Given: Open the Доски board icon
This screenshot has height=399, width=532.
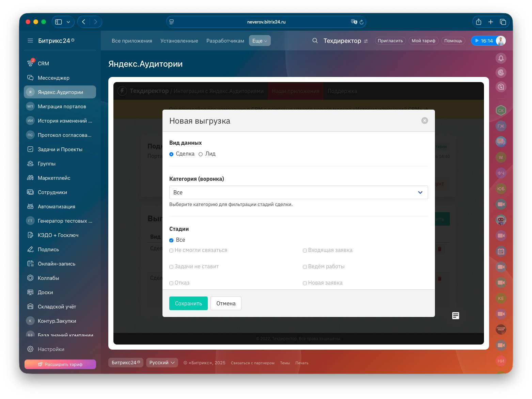Looking at the screenshot, I should 30,292.
